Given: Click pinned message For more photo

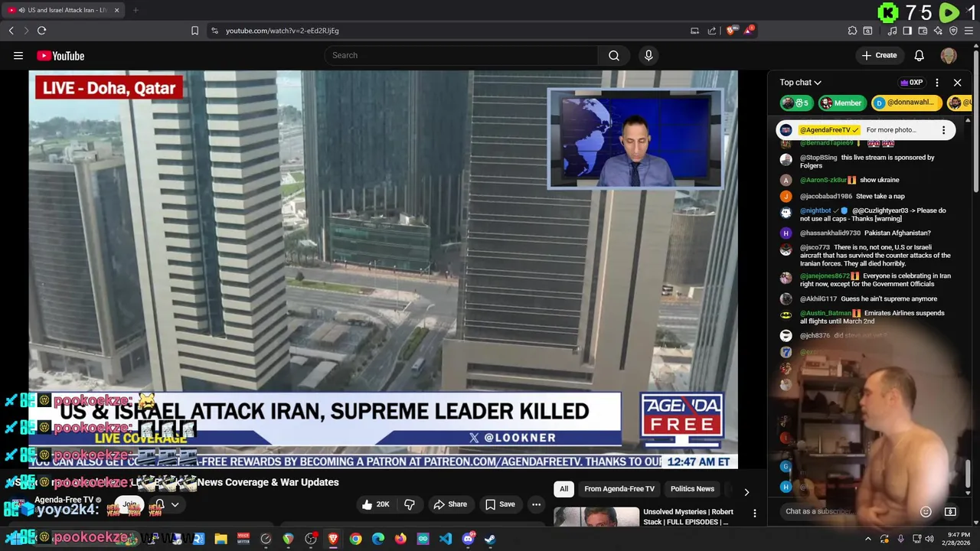Looking at the screenshot, I should [x=891, y=130].
